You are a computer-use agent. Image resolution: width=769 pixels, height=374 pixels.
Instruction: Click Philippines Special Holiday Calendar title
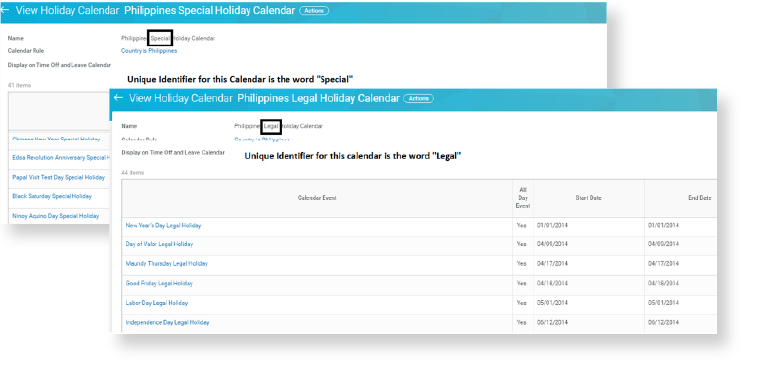click(209, 10)
